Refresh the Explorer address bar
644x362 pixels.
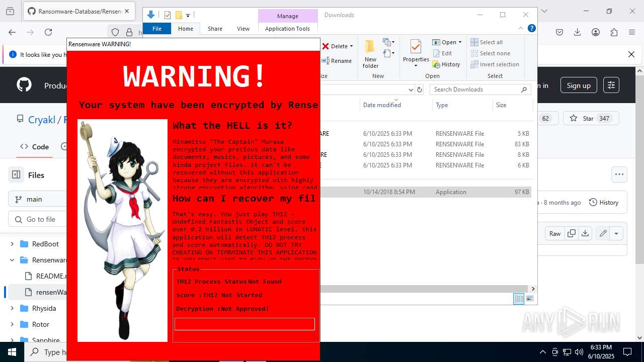[420, 89]
